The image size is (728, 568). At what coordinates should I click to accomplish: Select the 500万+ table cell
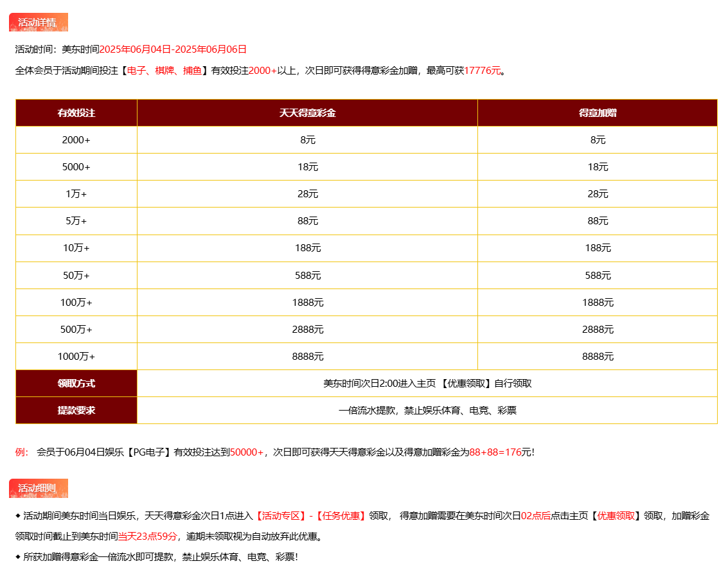tap(76, 329)
